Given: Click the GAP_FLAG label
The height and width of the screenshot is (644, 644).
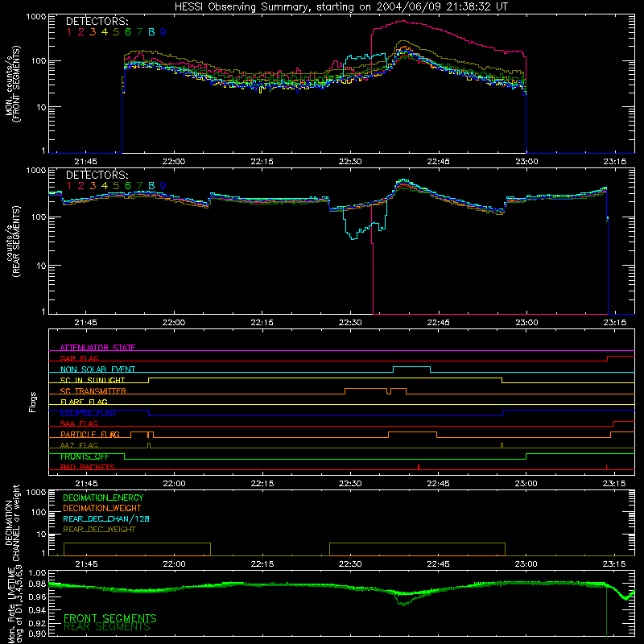Looking at the screenshot, I should [x=79, y=358].
